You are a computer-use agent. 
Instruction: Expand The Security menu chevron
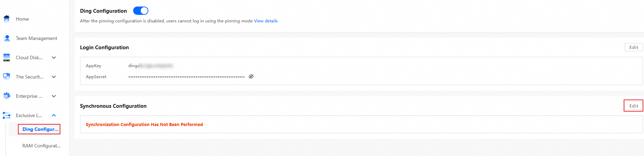(x=54, y=77)
